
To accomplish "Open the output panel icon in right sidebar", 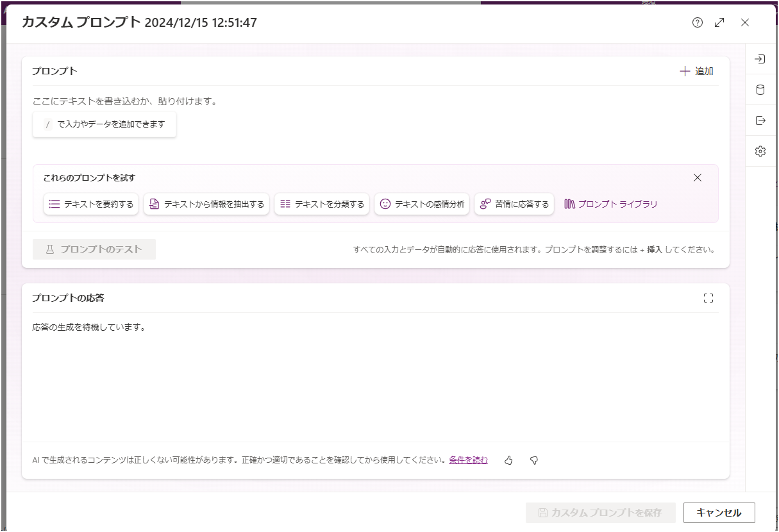I will pos(760,121).
